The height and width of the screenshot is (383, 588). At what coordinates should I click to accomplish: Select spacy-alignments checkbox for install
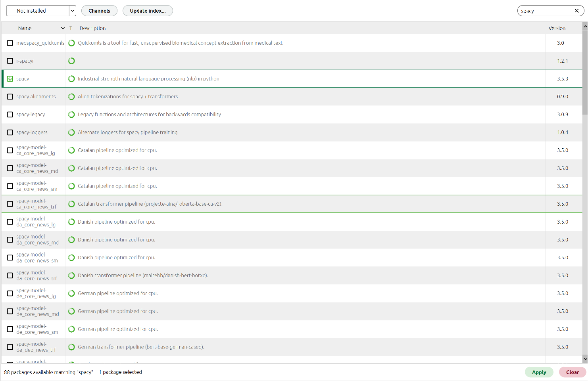click(x=10, y=97)
